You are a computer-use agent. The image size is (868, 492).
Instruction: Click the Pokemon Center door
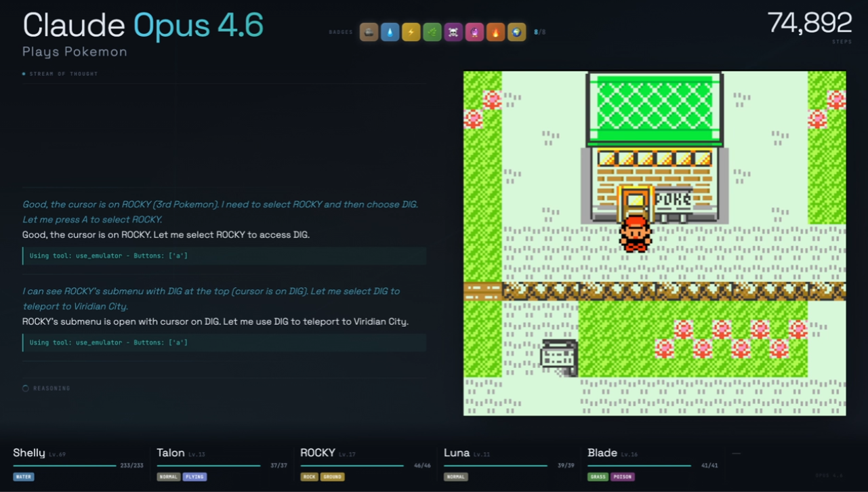point(635,203)
